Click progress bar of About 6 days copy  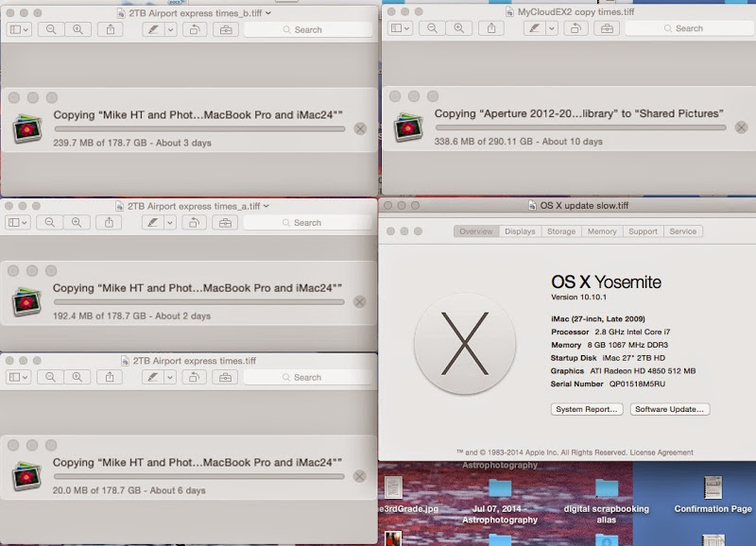[x=199, y=477]
